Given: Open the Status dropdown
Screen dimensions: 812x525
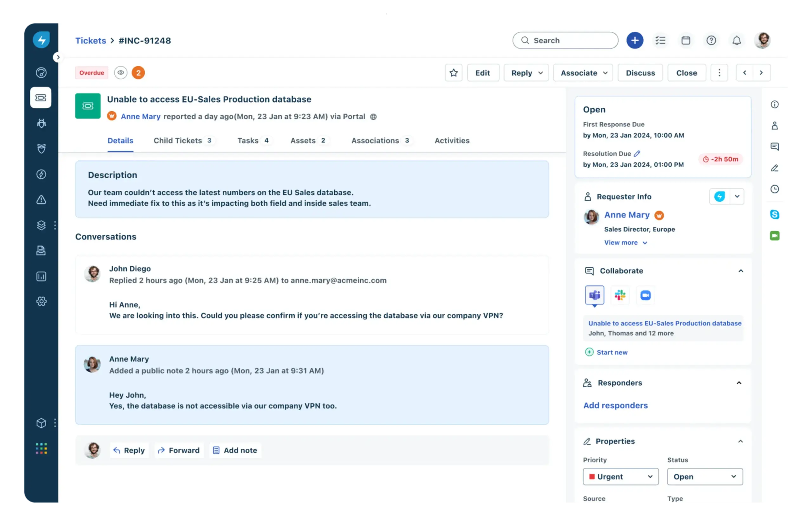Looking at the screenshot, I should [x=704, y=477].
